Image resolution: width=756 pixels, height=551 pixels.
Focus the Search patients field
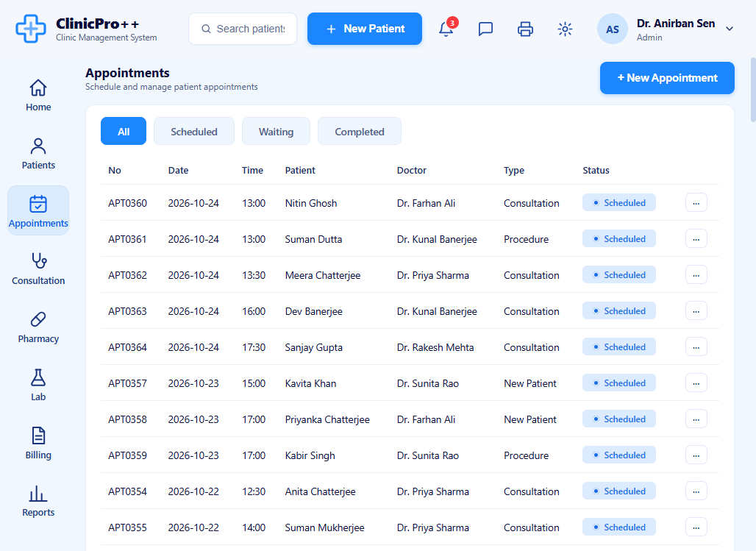click(243, 29)
